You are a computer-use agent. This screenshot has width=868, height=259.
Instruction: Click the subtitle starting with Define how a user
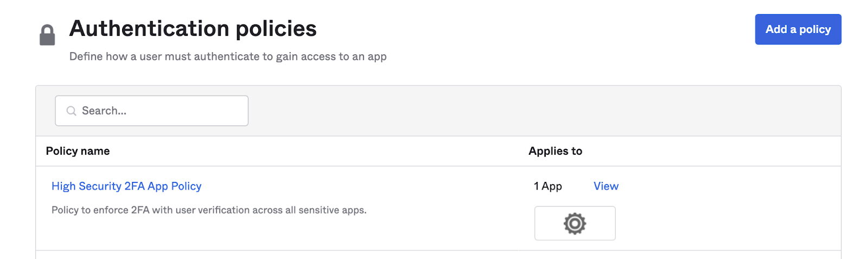click(228, 56)
